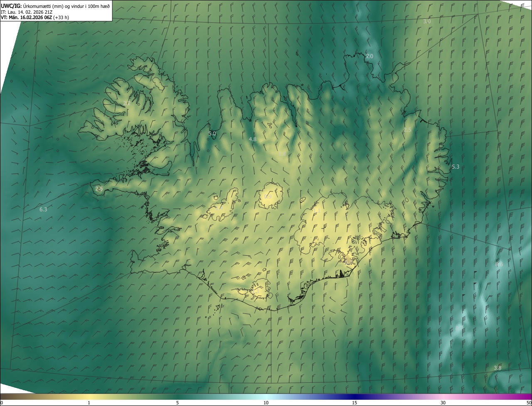
Task: Click the "VT: Mán. 16.02.2026 06Z (+33 h)" line
Action: pos(35,17)
